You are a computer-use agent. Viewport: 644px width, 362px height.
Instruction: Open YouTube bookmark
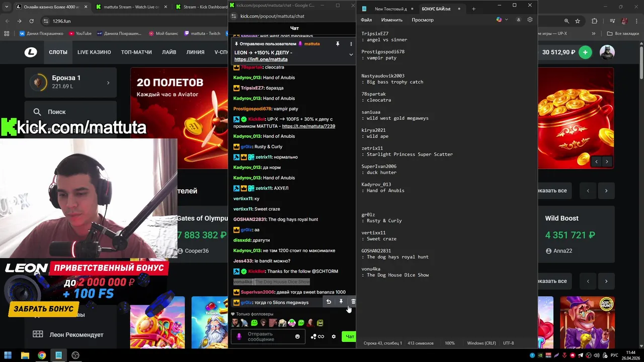[80, 33]
